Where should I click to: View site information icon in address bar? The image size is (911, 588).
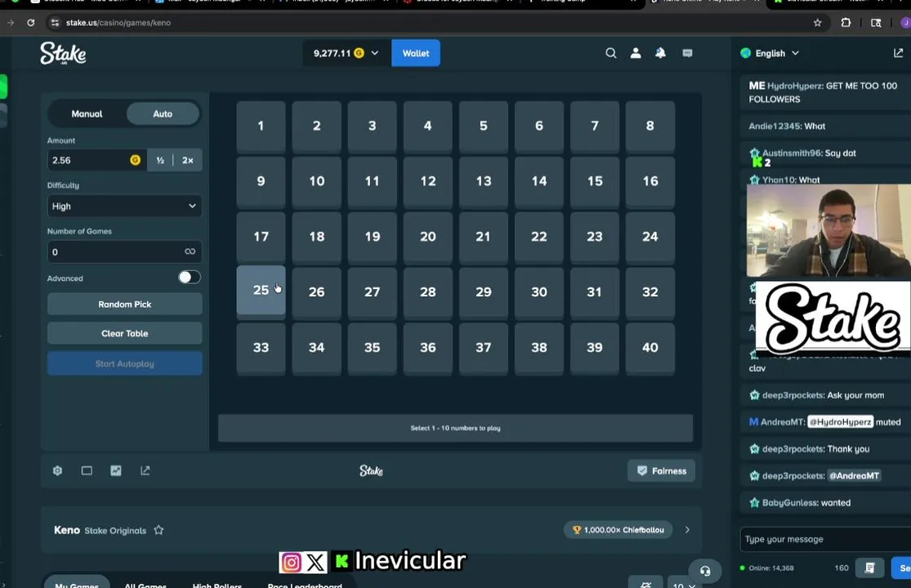click(x=55, y=23)
